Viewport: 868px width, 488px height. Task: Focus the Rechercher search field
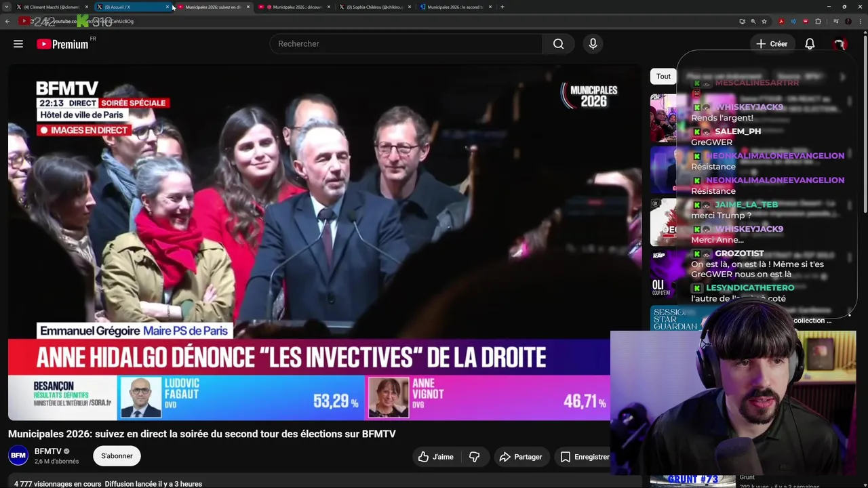click(406, 44)
